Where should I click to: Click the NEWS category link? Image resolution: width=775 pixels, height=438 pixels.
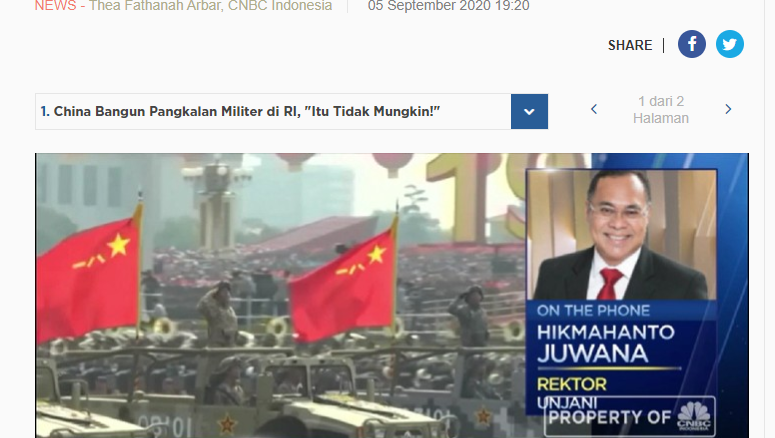tap(55, 6)
